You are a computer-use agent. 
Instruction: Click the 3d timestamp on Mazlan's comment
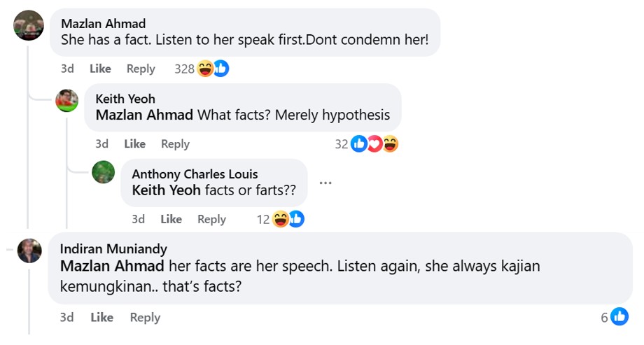[x=67, y=69]
